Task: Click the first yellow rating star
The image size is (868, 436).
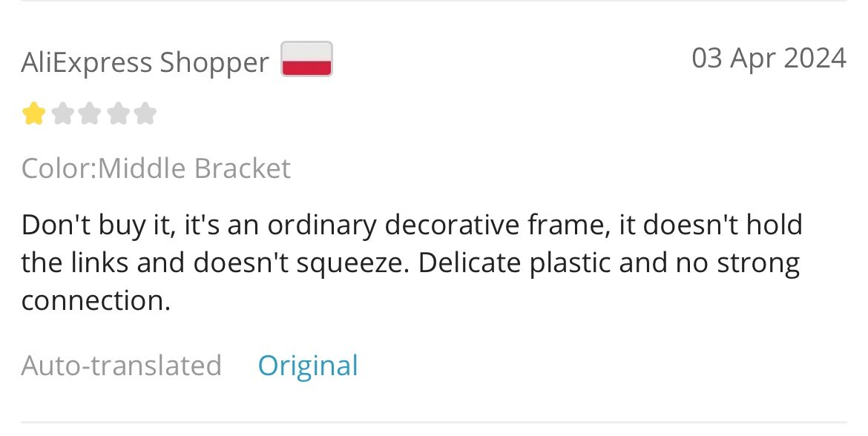Action: tap(34, 114)
